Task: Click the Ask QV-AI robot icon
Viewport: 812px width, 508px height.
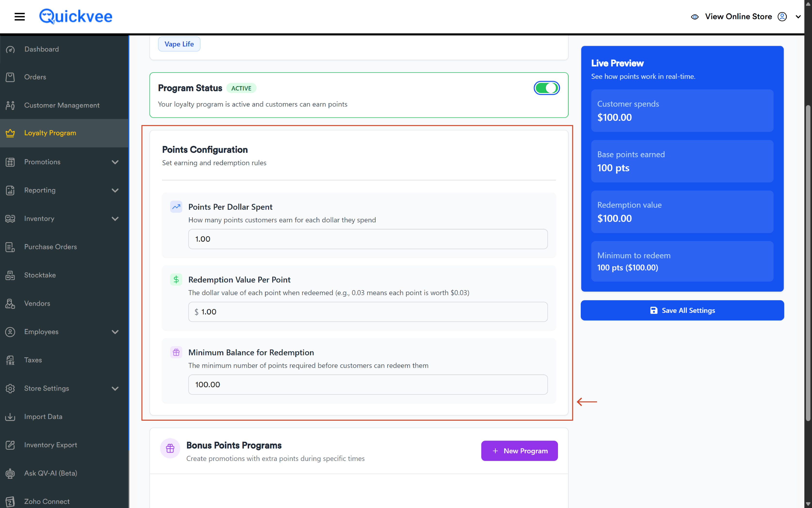Action: coord(10,473)
